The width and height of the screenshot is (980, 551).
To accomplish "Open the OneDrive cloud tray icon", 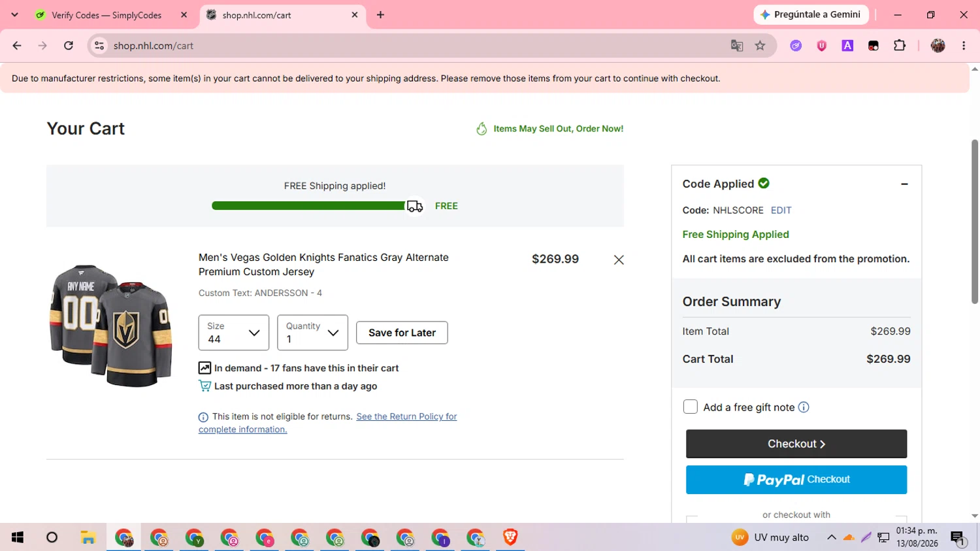I will 849,538.
